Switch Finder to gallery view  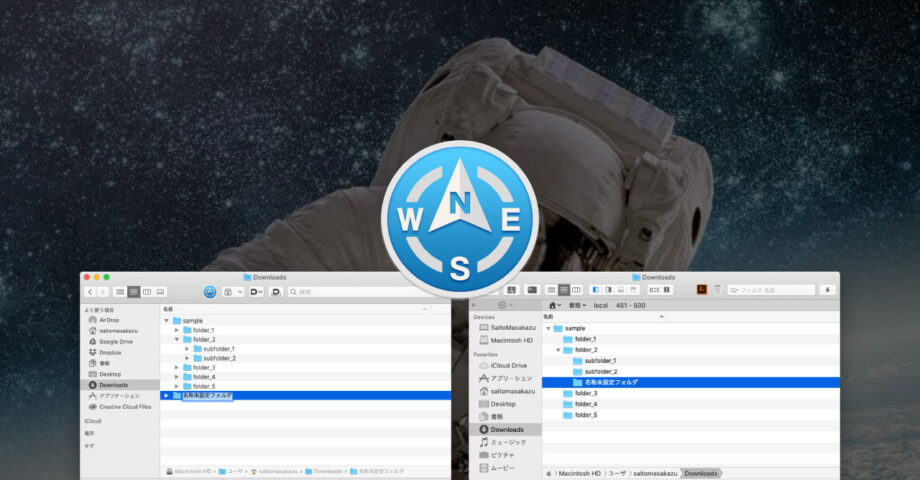point(160,292)
